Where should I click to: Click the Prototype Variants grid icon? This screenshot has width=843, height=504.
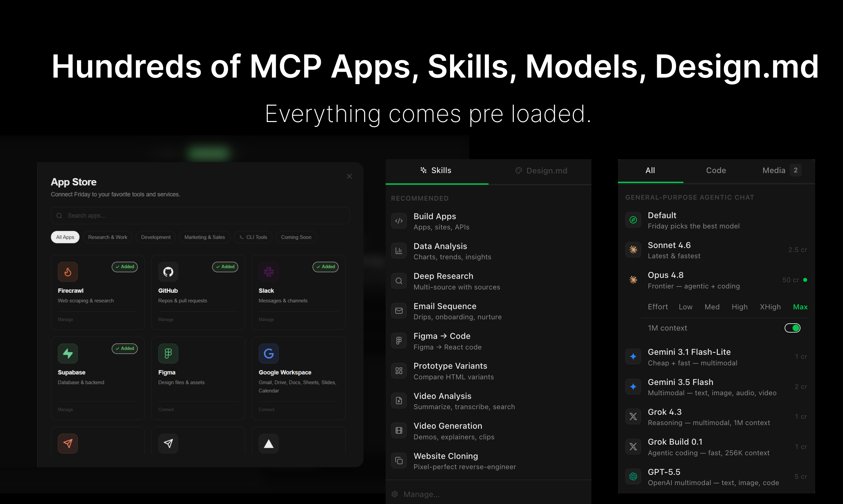click(399, 371)
